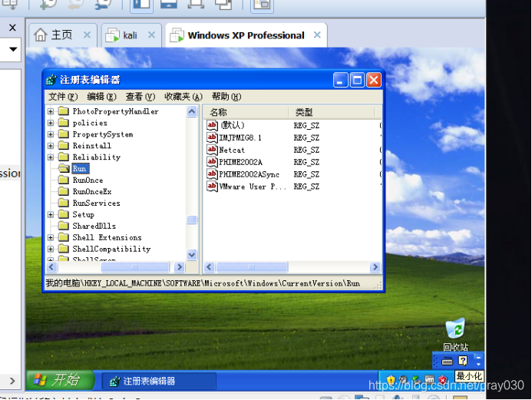Expand the PropertySystem key
The image size is (532, 400).
51,134
